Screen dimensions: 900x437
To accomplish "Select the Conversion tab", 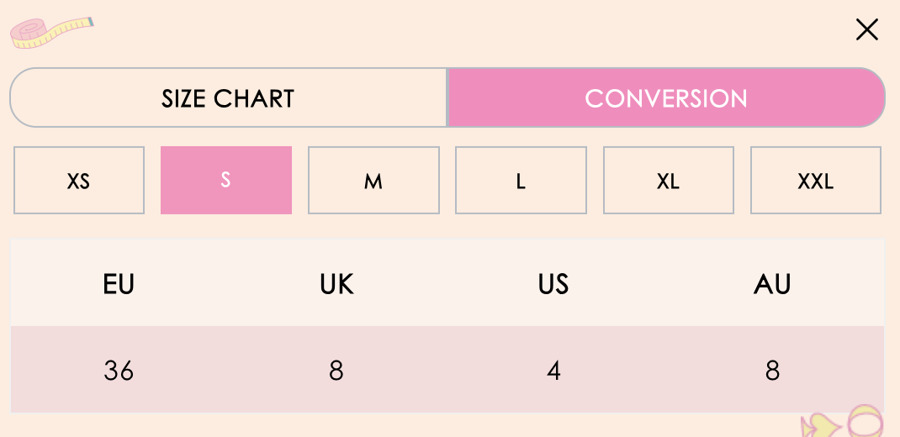I will point(666,98).
